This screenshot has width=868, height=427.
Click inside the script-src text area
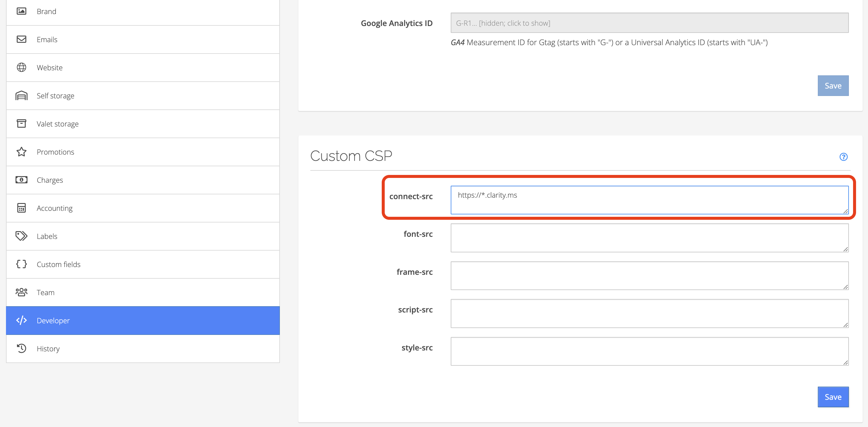[x=649, y=313]
